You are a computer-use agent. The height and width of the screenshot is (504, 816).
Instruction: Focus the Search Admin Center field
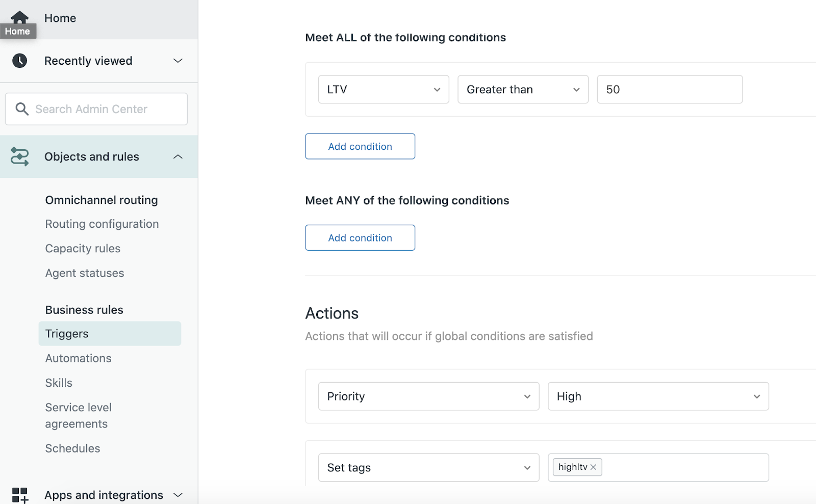(96, 109)
